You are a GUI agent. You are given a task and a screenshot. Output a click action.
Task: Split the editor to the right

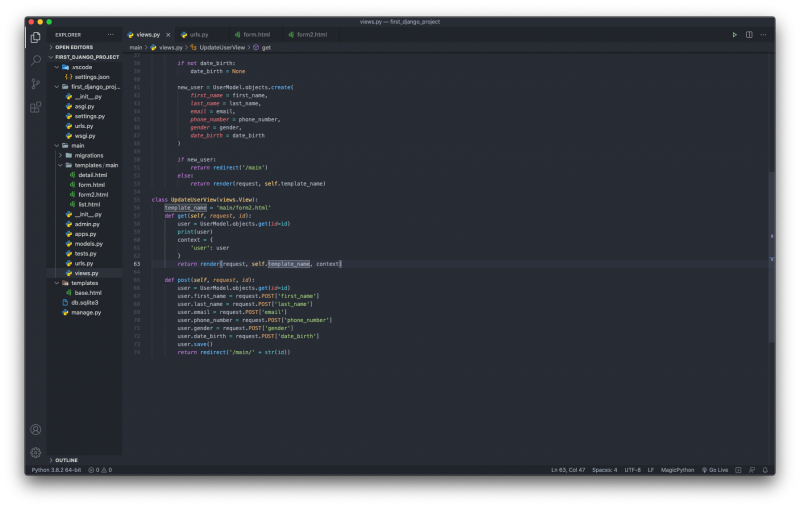749,35
